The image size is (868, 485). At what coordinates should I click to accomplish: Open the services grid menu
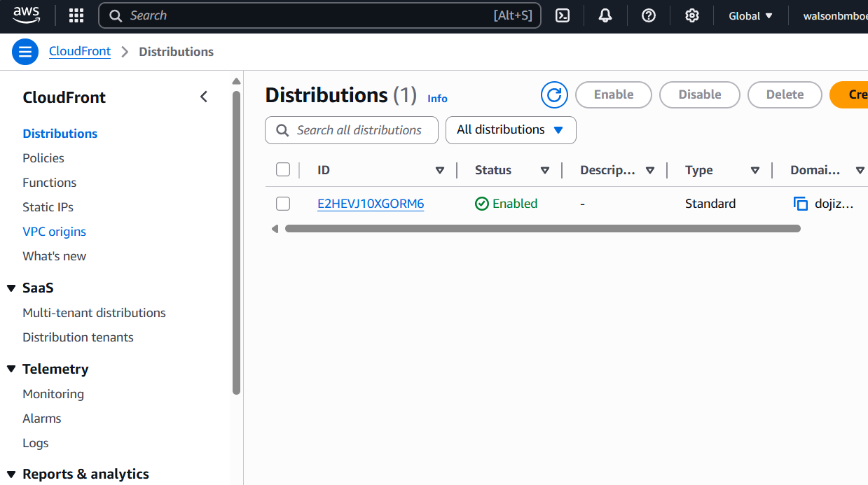pyautogui.click(x=76, y=15)
